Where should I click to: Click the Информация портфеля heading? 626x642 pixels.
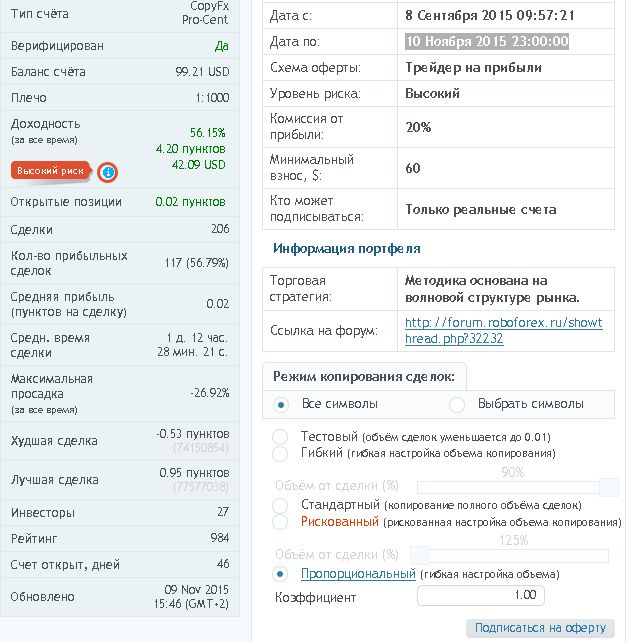click(x=346, y=249)
